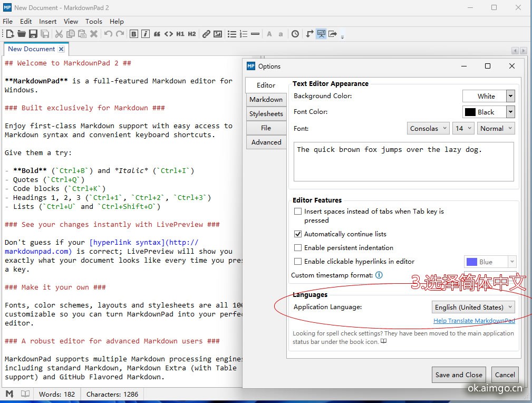The width and height of the screenshot is (532, 403).
Task: Insert a horizontal rule
Action: point(255,34)
